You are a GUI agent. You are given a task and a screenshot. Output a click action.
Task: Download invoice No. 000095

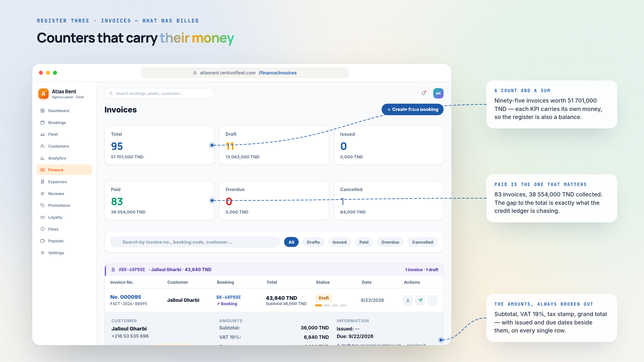[x=408, y=300]
